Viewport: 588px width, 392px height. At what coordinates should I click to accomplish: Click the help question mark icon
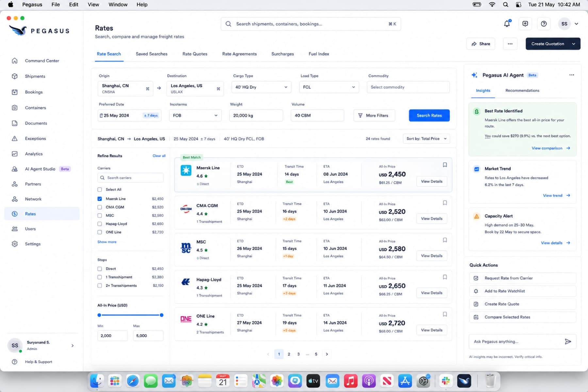point(544,24)
